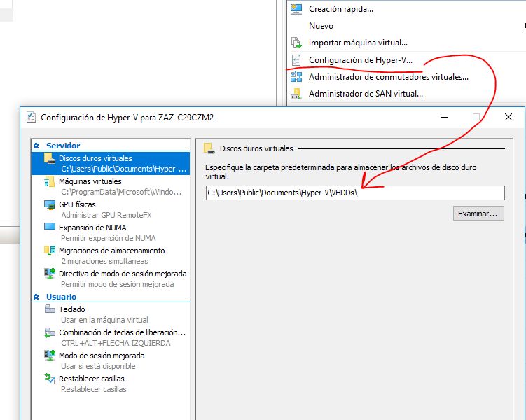The height and width of the screenshot is (420, 526).
Task: Click the Teclado keyboard icon
Action: tap(50, 309)
